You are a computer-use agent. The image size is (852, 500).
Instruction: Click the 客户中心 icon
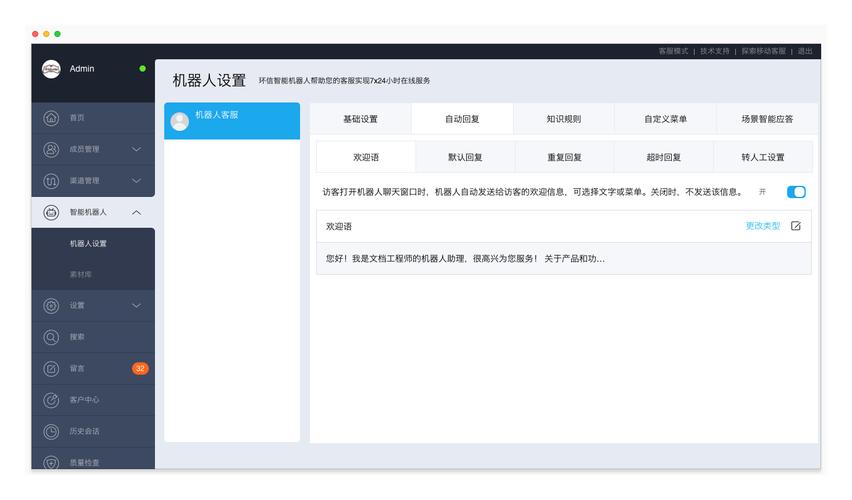51,400
